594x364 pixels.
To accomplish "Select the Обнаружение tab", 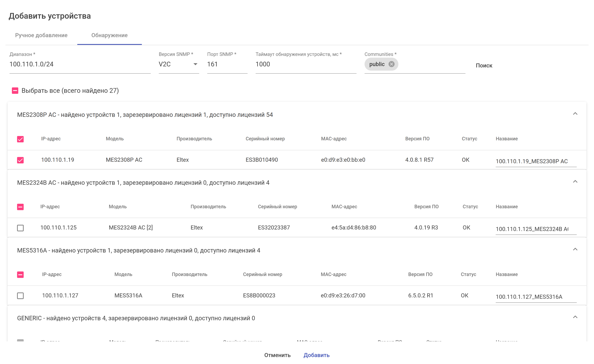I will pos(109,35).
